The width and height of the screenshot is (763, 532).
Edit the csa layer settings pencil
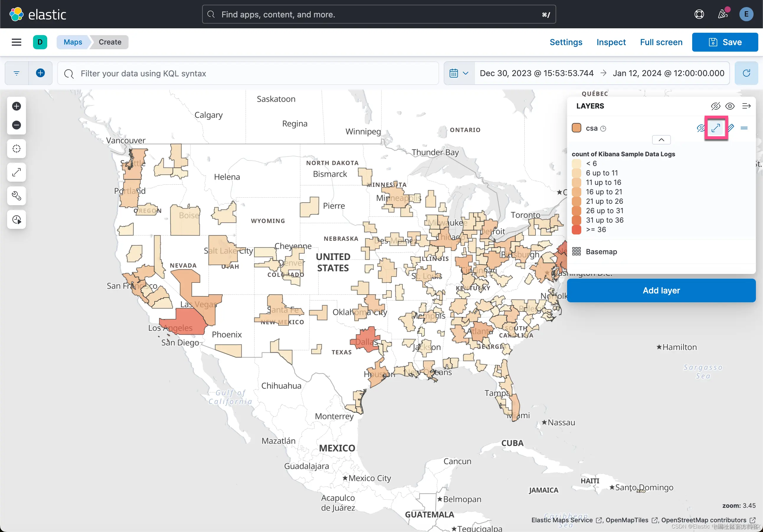(x=731, y=128)
